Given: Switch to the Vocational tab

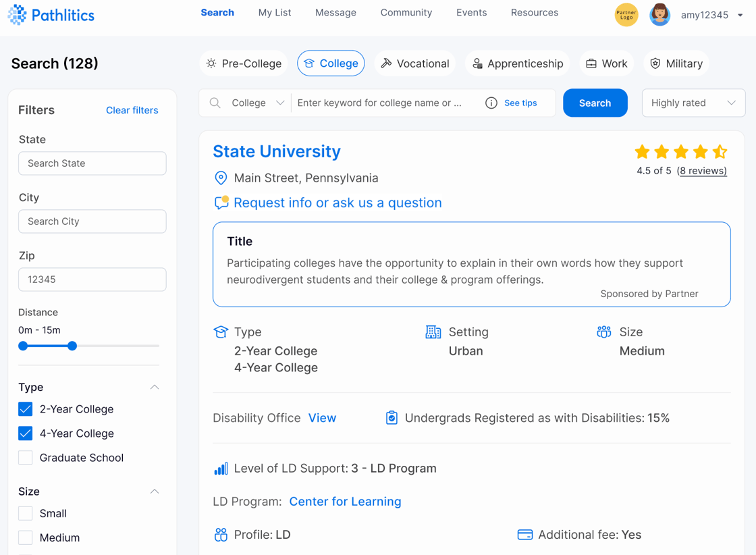Looking at the screenshot, I should tap(415, 63).
